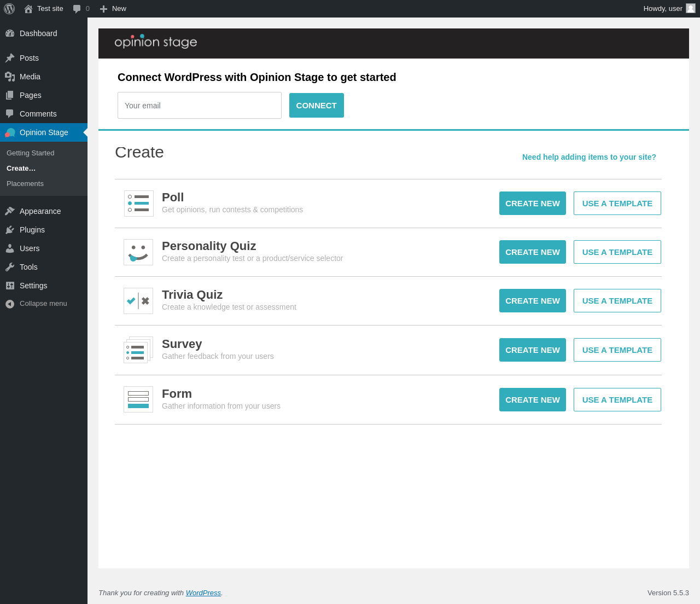Screen dimensions: 700x604
Task: Open the help adding items link
Action: tap(589, 157)
